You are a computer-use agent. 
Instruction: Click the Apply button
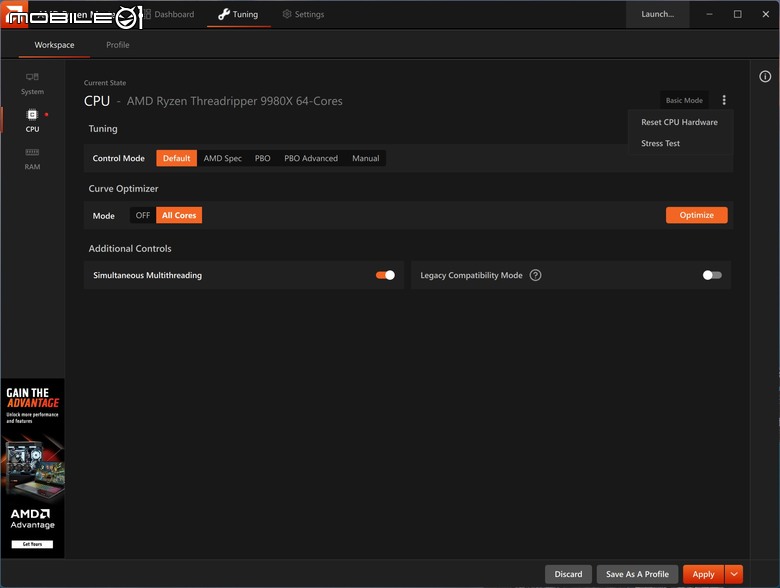pos(703,574)
